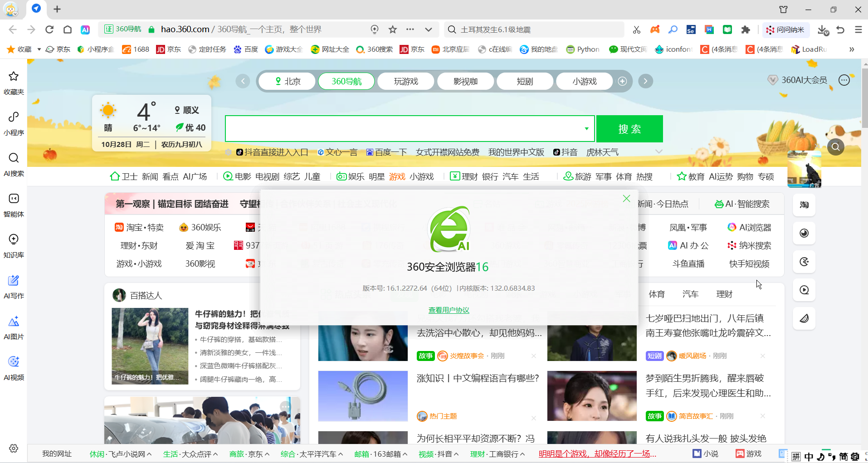Open 智能体 from the left sidebar
Viewport: 868px width, 463px height.
pyautogui.click(x=14, y=204)
